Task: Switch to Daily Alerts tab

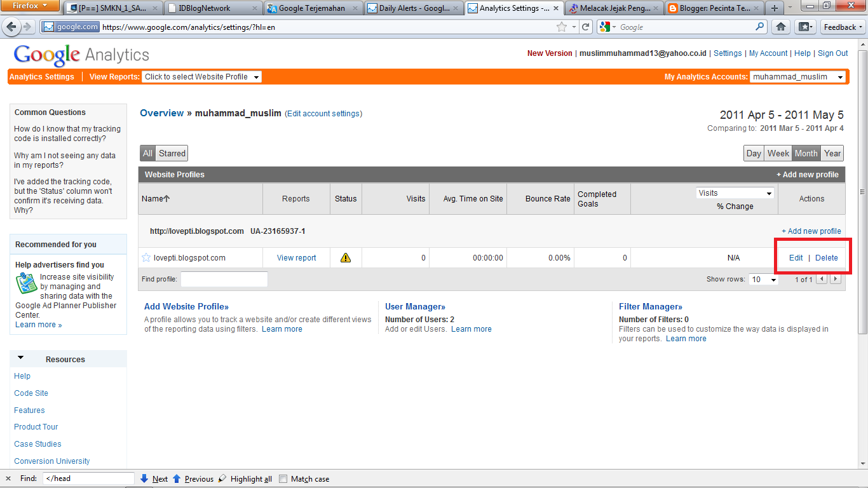Action: [414, 8]
